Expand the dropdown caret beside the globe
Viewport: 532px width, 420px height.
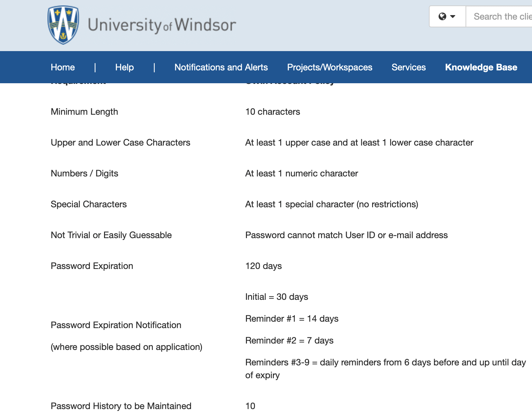(453, 16)
